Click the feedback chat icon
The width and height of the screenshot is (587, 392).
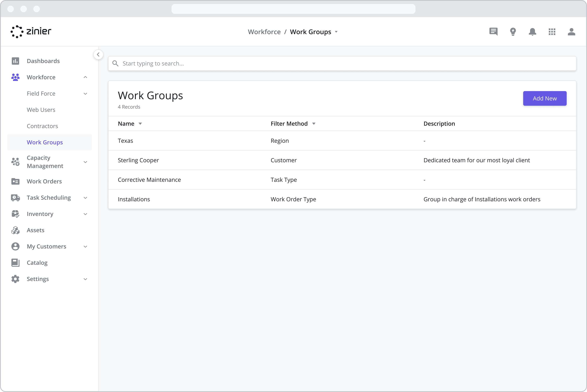[493, 32]
